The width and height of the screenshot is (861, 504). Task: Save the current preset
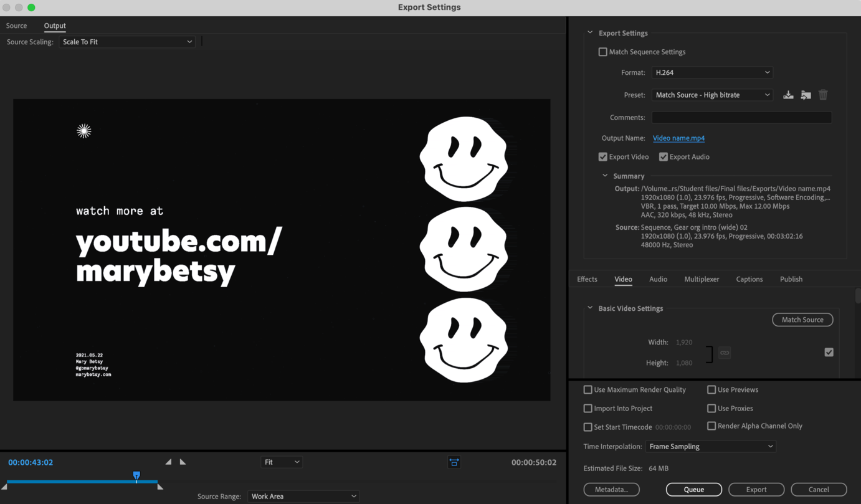pos(788,95)
